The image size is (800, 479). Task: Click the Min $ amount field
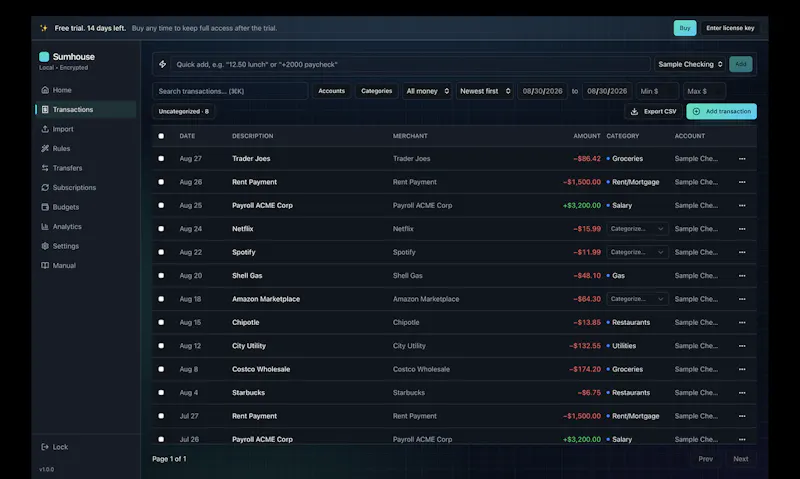(x=658, y=91)
